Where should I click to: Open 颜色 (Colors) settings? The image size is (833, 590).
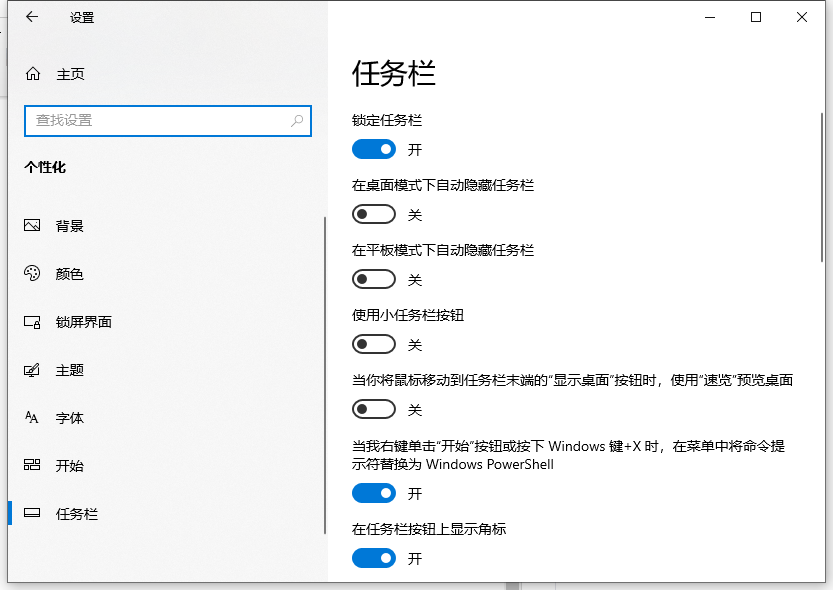[x=32, y=274]
